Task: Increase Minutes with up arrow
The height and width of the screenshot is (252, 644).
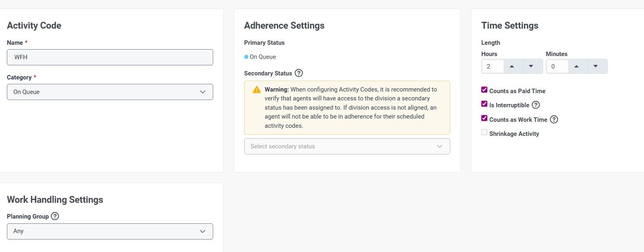Action: [x=577, y=67]
